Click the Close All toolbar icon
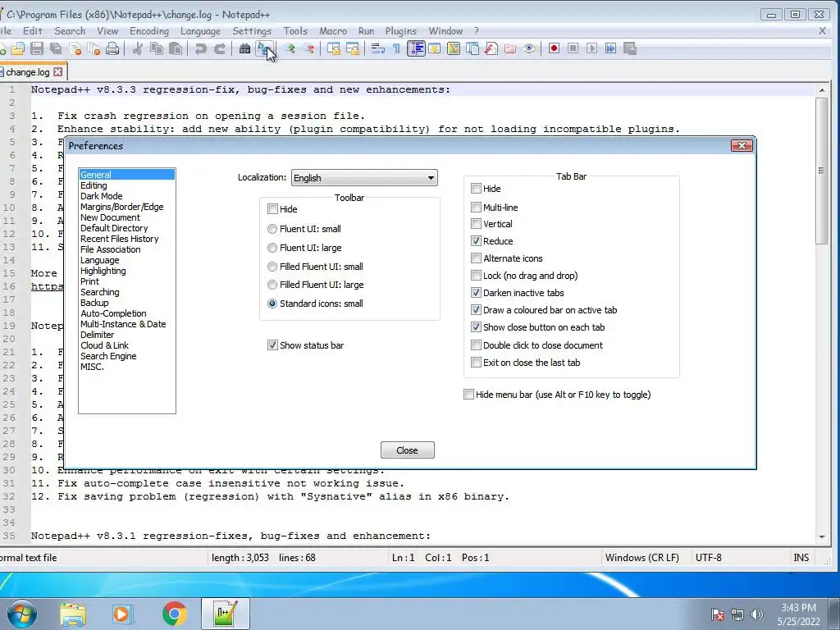Screen dimensions: 840x630 94,48
